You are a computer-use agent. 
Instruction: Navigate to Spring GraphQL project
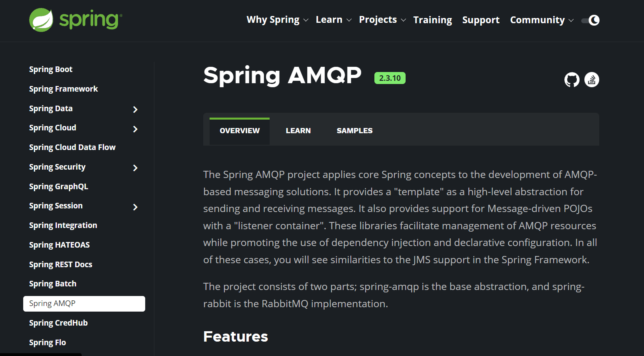tap(58, 187)
